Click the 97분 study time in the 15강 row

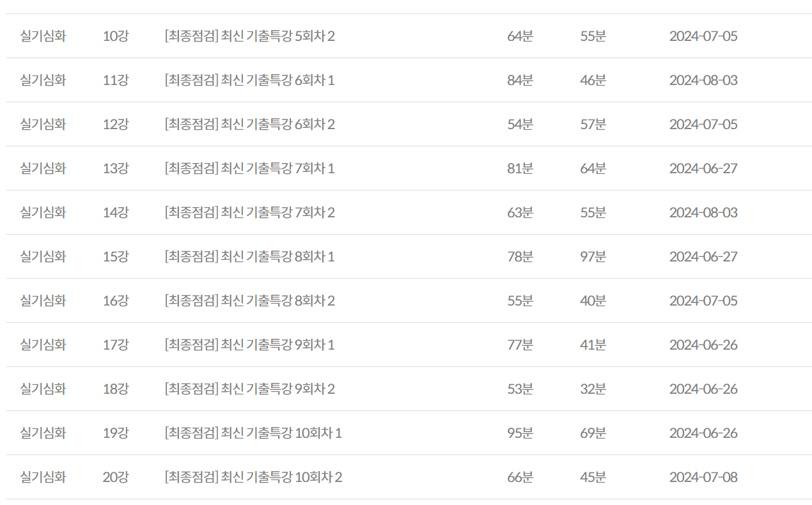pyautogui.click(x=593, y=256)
